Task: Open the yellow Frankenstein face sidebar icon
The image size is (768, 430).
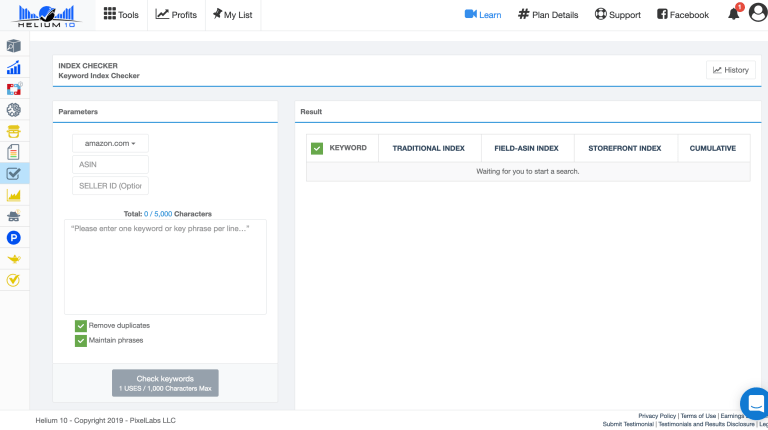Action: (x=14, y=131)
